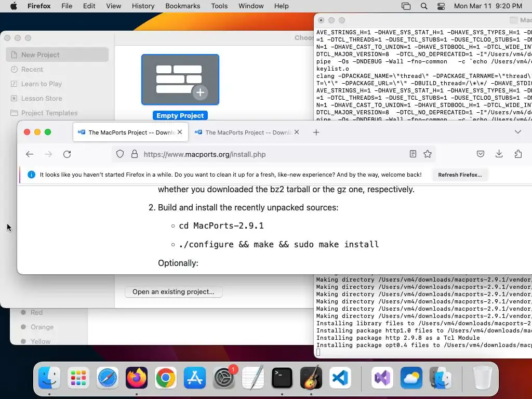
Task: Open Launchpad from the Dock
Action: [78, 378]
